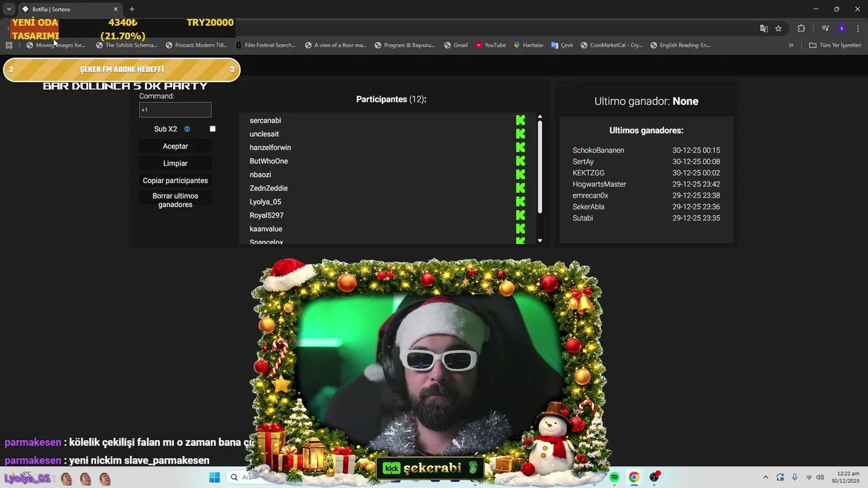The image size is (868, 488).
Task: Open the Chrome apps grid icon
Action: [9, 45]
